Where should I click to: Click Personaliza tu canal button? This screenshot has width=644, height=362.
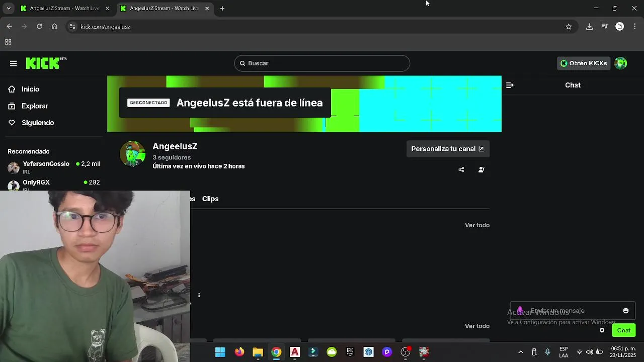pyautogui.click(x=448, y=149)
